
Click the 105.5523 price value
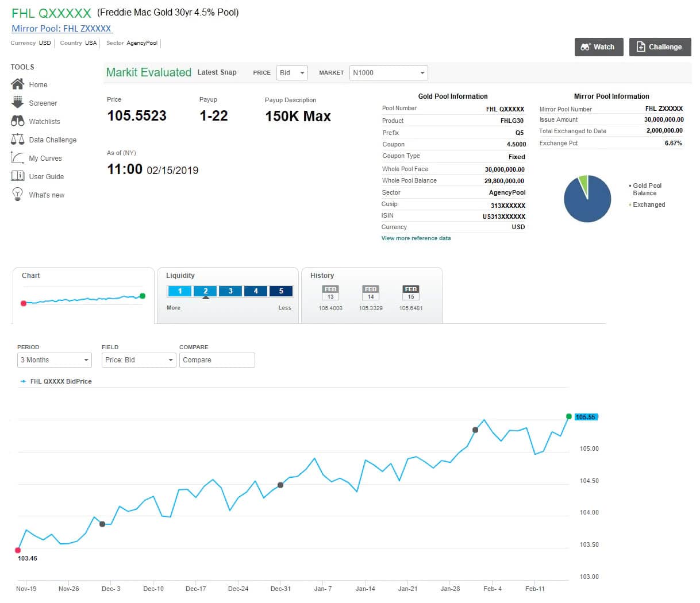coord(137,115)
